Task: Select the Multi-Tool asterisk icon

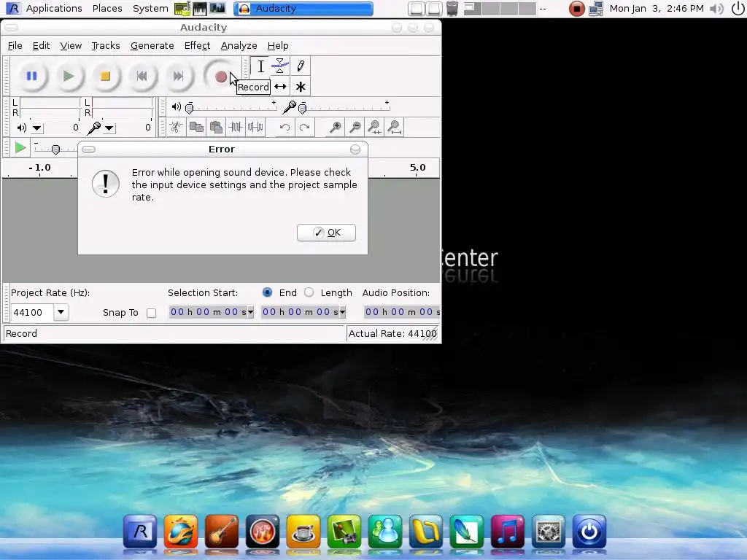Action: pos(300,87)
